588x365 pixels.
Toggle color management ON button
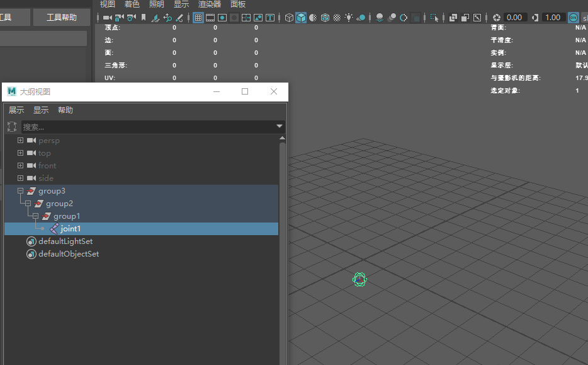click(x=574, y=18)
